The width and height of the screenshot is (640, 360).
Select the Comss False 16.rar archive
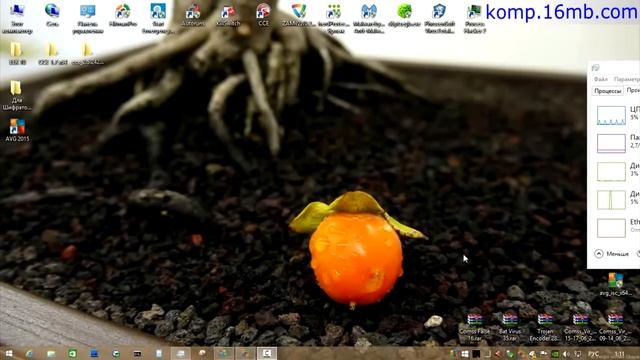click(474, 327)
